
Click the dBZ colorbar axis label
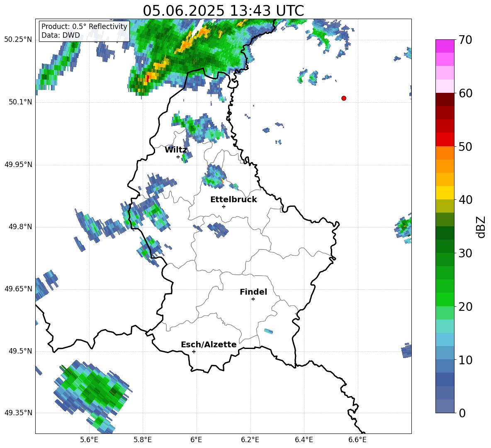point(481,227)
